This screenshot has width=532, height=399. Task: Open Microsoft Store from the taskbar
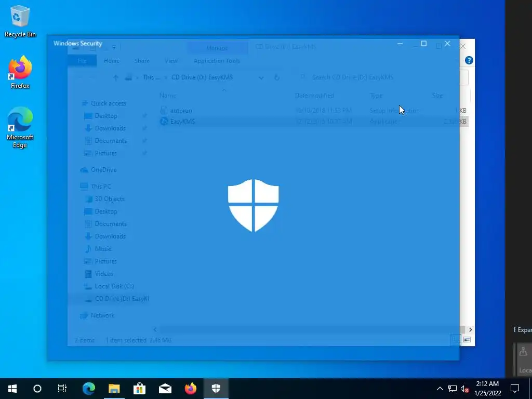[139, 389]
